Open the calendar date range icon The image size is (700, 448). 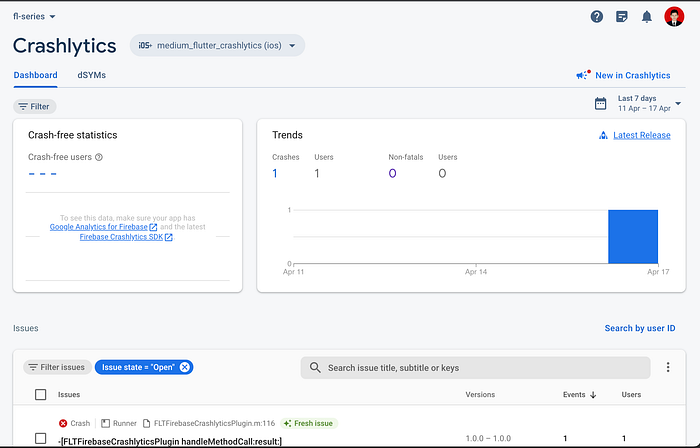click(600, 104)
